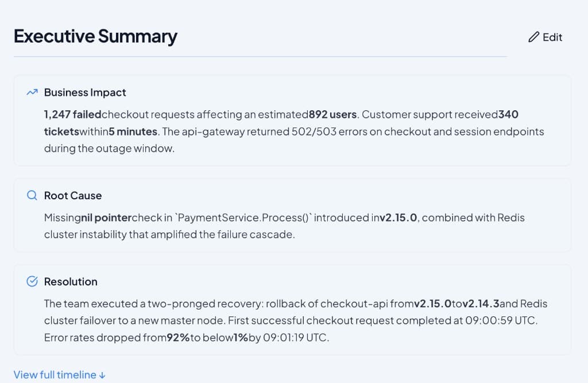Viewport: 588px width, 383px height.
Task: Click the Edit pencil icon
Action: (x=532, y=37)
